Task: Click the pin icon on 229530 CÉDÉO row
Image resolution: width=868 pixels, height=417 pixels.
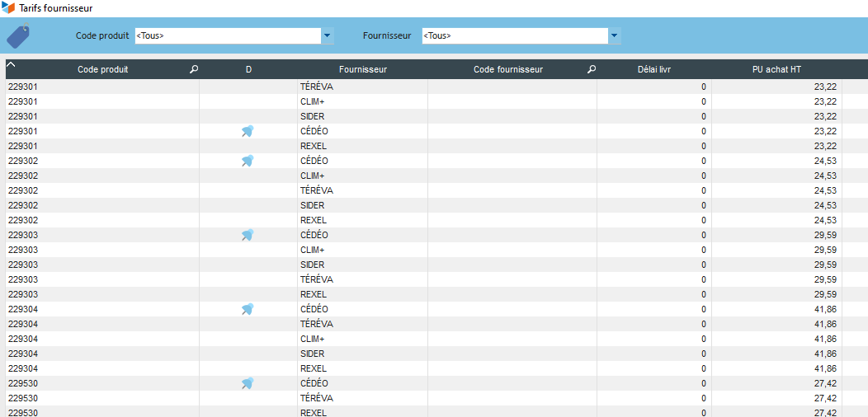Action: tap(248, 383)
